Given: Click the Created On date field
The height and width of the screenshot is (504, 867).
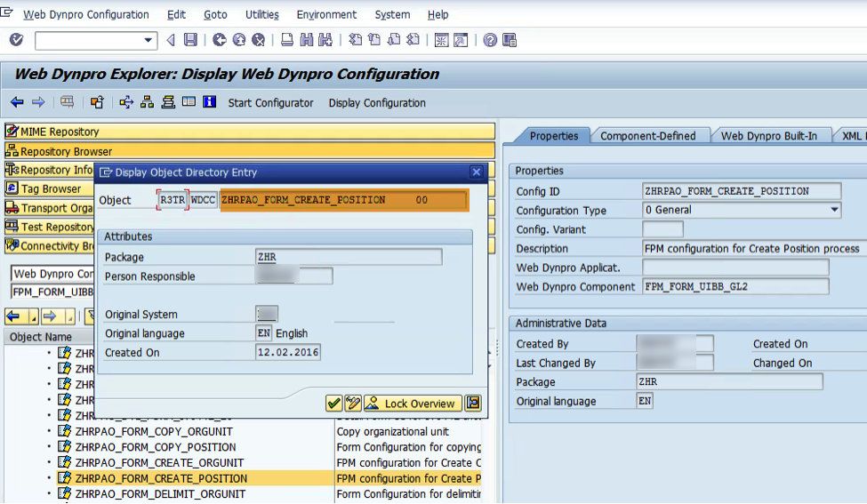Looking at the screenshot, I should point(288,352).
